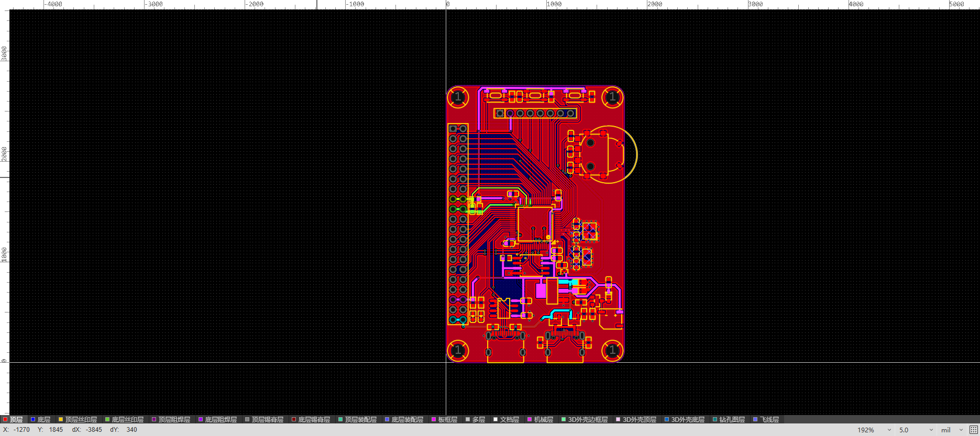The width and height of the screenshot is (980, 436).
Task: Click the Y: 1845 coordinate readout
Action: pos(50,430)
